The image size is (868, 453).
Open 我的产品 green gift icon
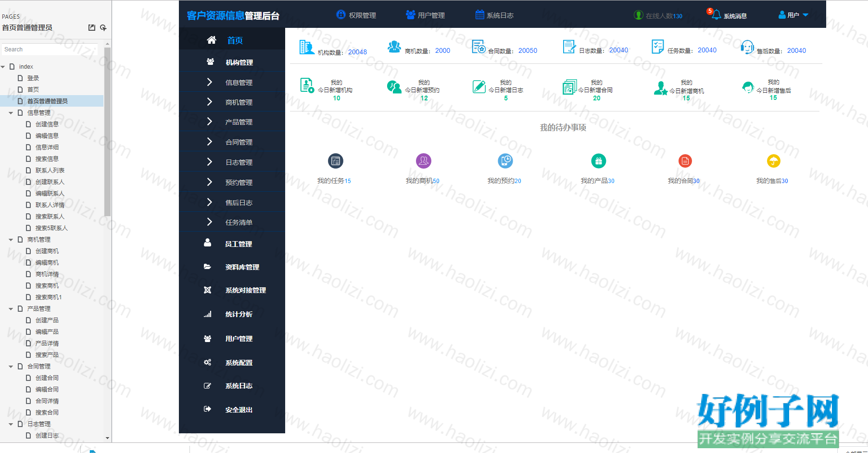599,161
